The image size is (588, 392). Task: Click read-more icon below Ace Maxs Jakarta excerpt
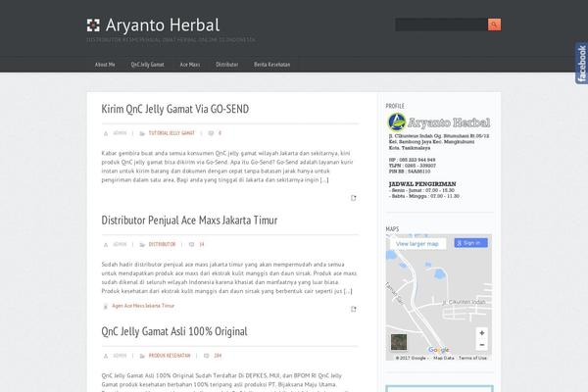coord(353,309)
